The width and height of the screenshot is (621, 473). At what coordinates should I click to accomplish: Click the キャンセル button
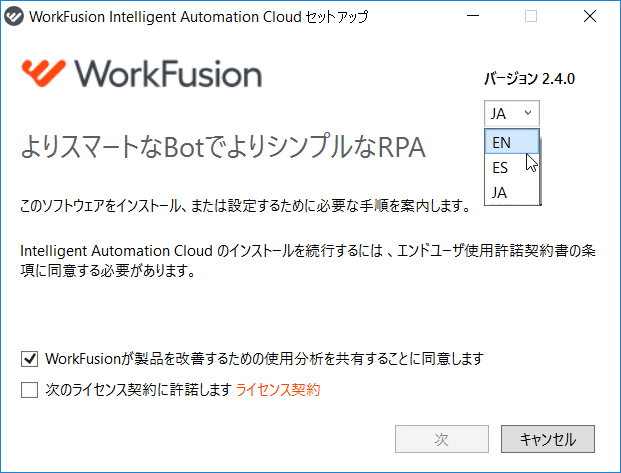pyautogui.click(x=548, y=439)
